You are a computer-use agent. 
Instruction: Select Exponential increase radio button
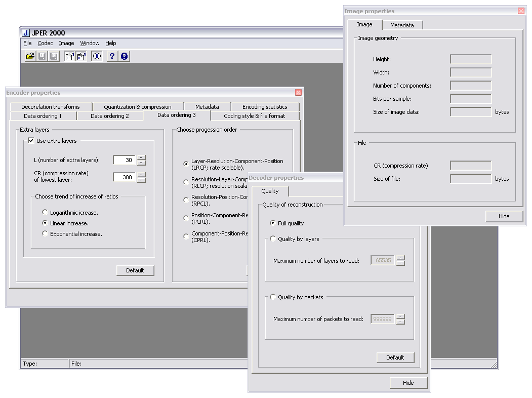(45, 233)
